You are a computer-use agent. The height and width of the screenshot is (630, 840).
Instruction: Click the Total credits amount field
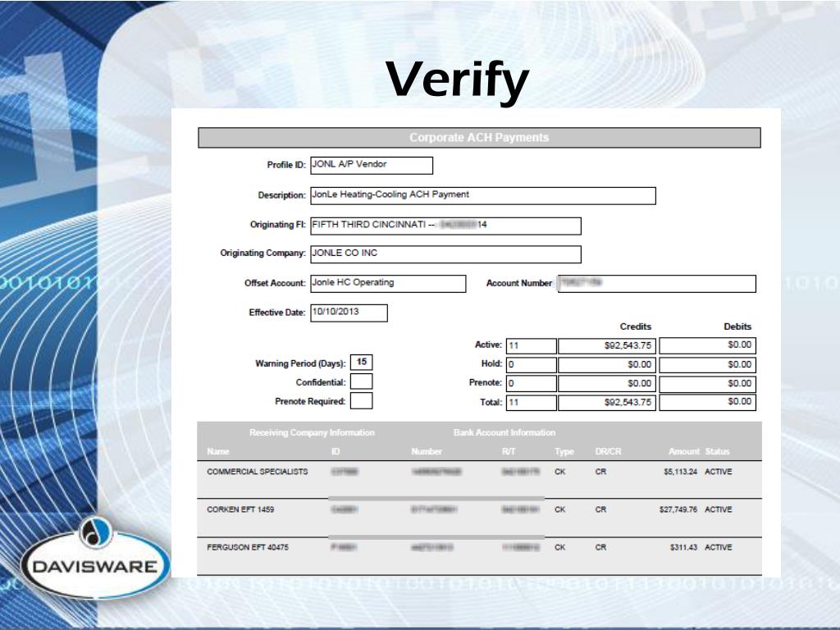point(606,402)
